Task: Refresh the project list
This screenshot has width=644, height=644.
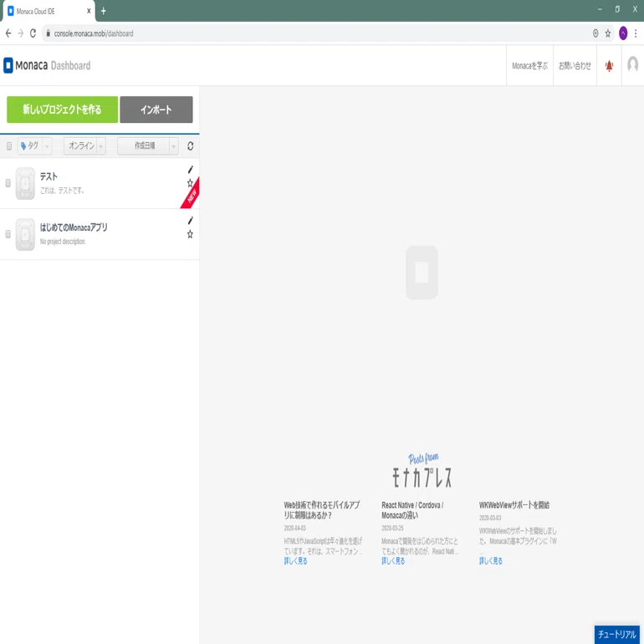Action: (x=190, y=146)
